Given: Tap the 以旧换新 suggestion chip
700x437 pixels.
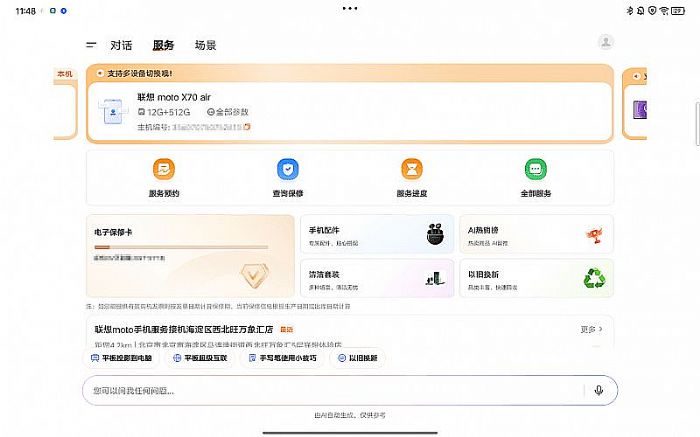Looking at the screenshot, I should coord(358,357).
